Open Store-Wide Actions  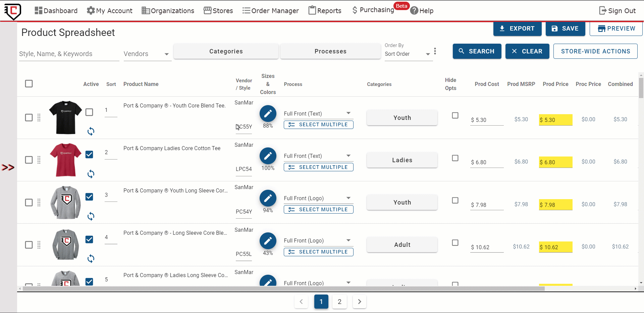595,51
